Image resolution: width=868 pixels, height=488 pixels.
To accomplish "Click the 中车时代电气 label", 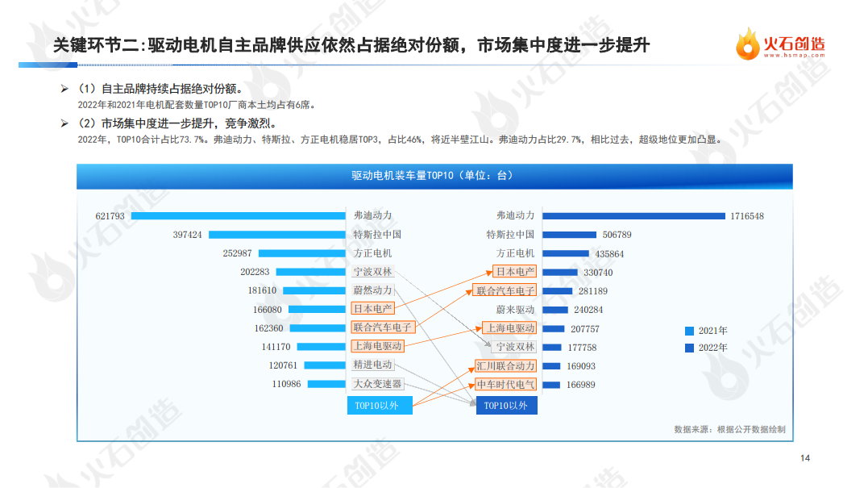I will coord(505,385).
